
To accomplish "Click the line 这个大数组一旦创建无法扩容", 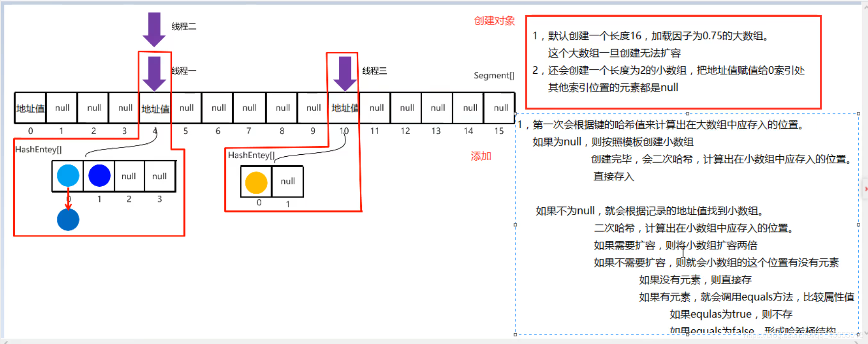I will pyautogui.click(x=614, y=53).
